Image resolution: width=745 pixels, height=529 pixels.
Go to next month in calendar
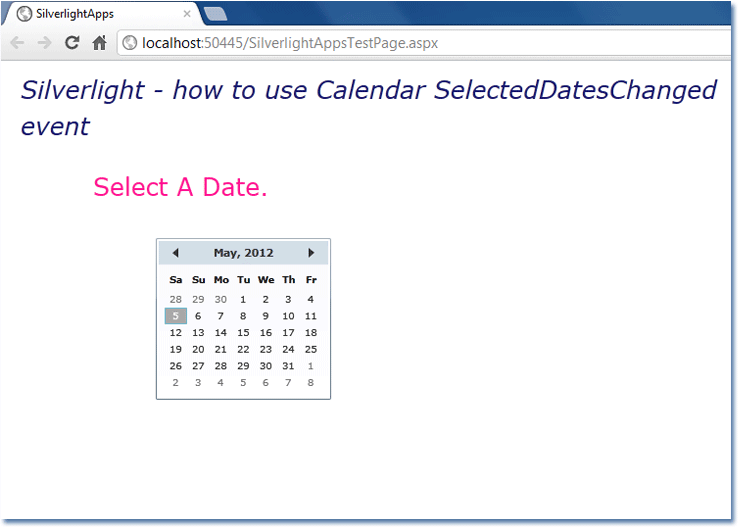[x=311, y=253]
